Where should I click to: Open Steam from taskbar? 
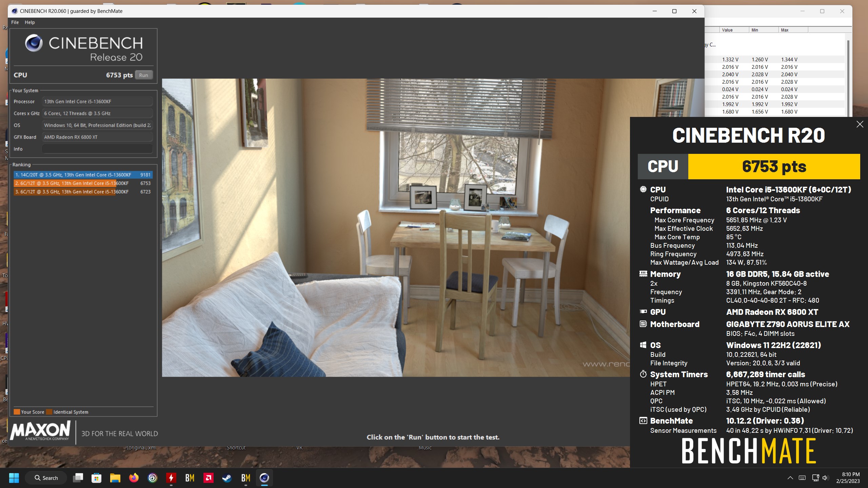pyautogui.click(x=227, y=478)
